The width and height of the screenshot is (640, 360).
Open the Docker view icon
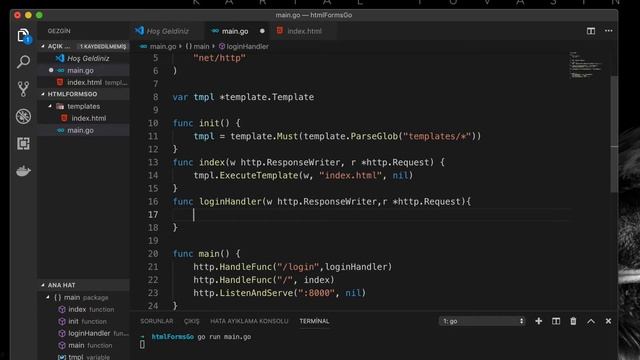[x=23, y=171]
